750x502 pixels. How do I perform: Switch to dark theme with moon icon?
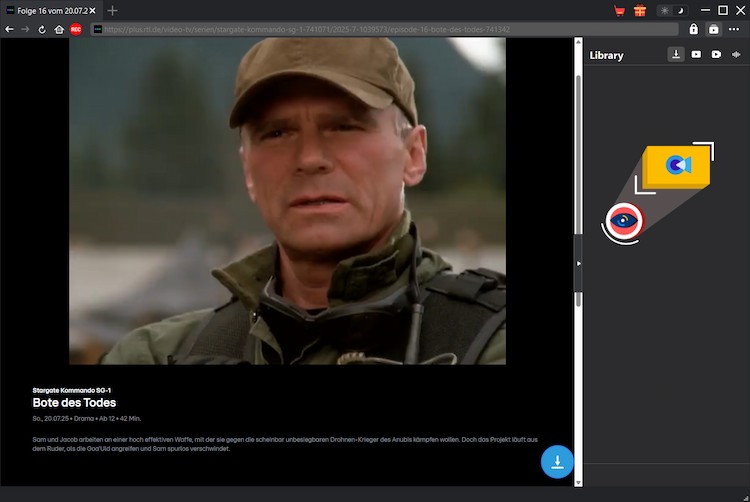[680, 11]
